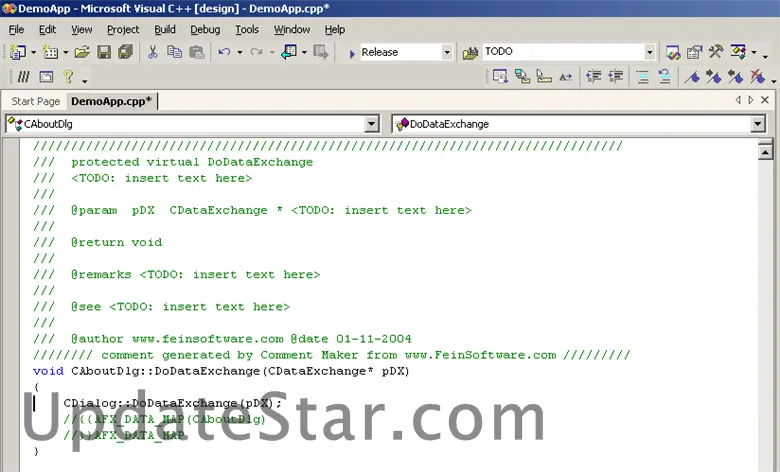Image resolution: width=780 pixels, height=472 pixels.
Task: Open the Debug menu
Action: [205, 29]
